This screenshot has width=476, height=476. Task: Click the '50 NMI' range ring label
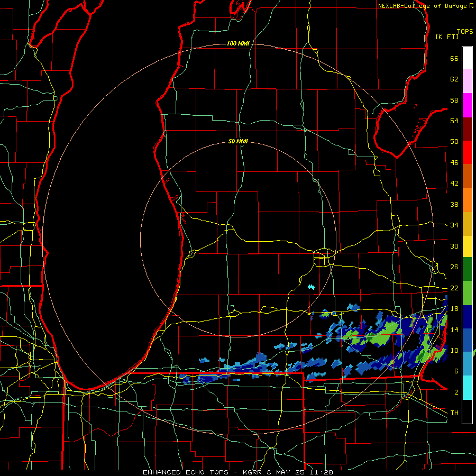tap(238, 141)
